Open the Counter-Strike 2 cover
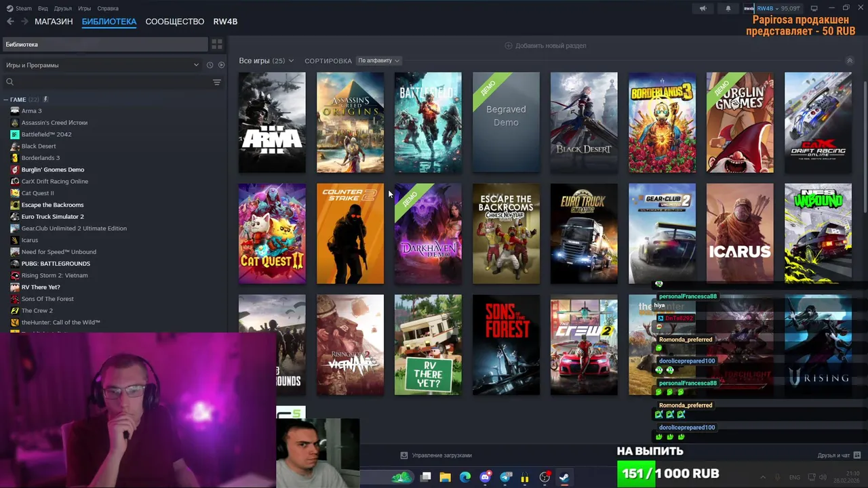Image resolution: width=868 pixels, height=488 pixels. [x=350, y=234]
